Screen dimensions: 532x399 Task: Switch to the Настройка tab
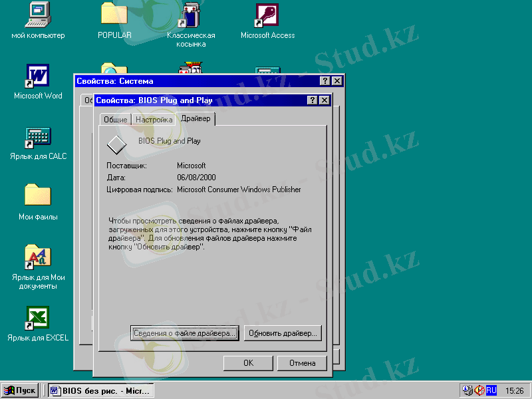pyautogui.click(x=154, y=120)
